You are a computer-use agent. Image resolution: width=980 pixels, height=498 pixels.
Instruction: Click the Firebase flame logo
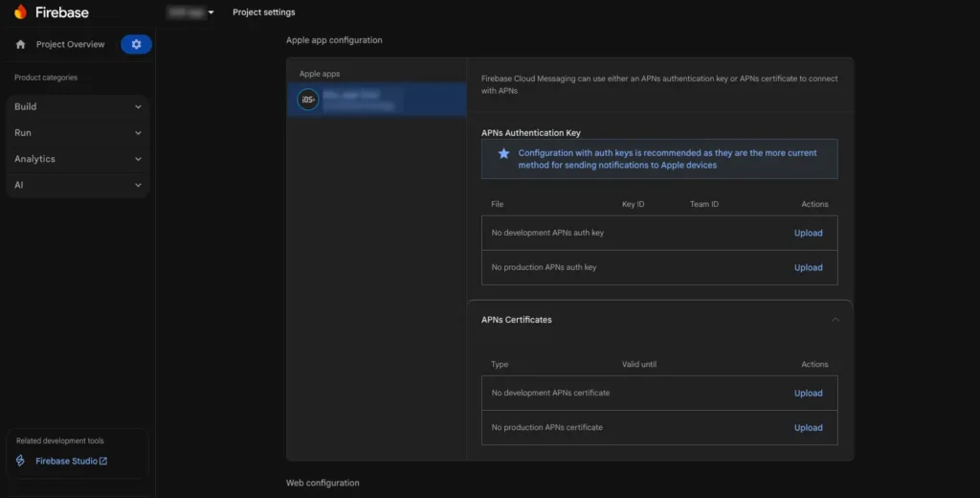pos(21,12)
